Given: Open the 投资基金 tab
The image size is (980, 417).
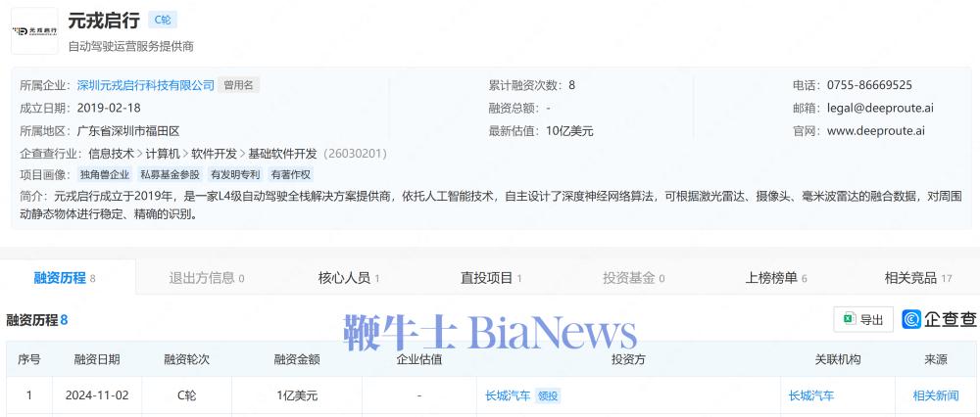Looking at the screenshot, I should point(633,278).
